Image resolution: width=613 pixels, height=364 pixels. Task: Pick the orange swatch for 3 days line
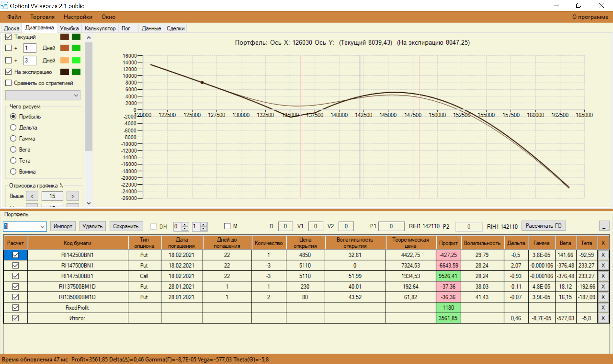(64, 60)
